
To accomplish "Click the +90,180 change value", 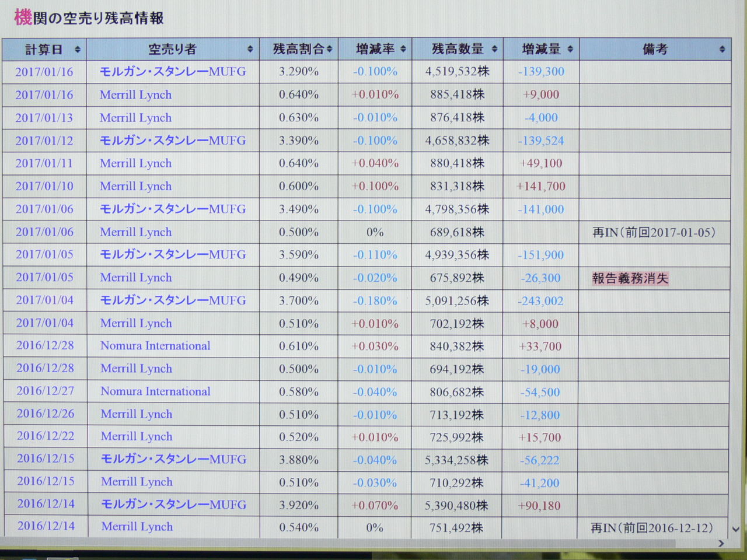I will coord(539,506).
